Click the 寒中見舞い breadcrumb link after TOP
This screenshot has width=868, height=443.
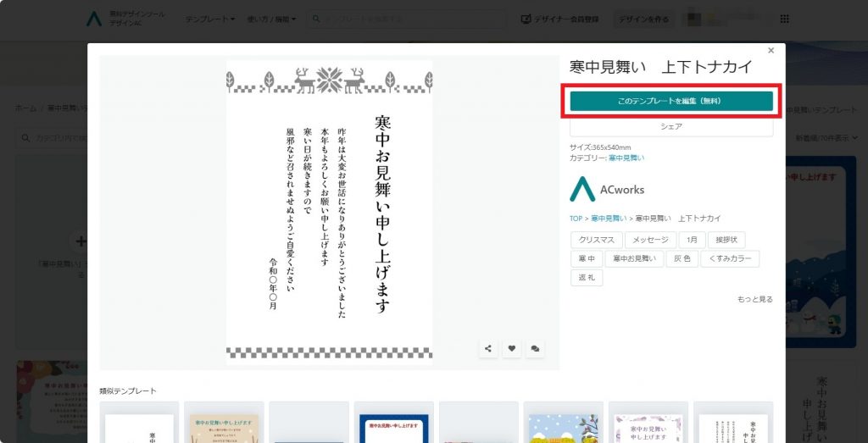coord(609,219)
